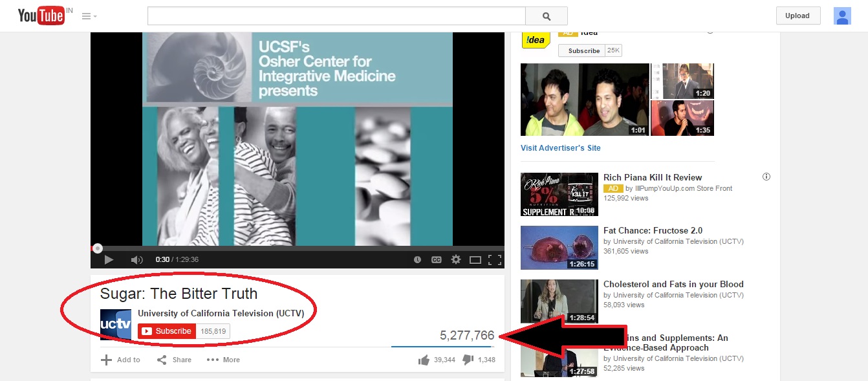The width and height of the screenshot is (868, 381).
Task: Enter fullscreen mode in the player
Action: [x=495, y=260]
